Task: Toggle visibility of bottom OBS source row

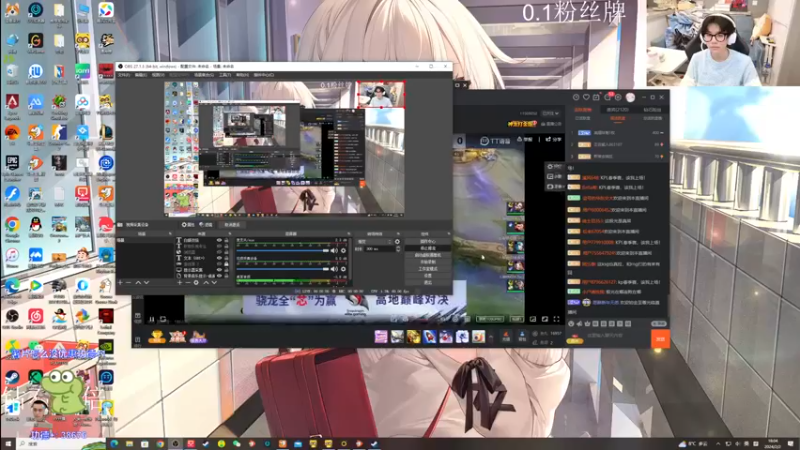Action: point(219,276)
